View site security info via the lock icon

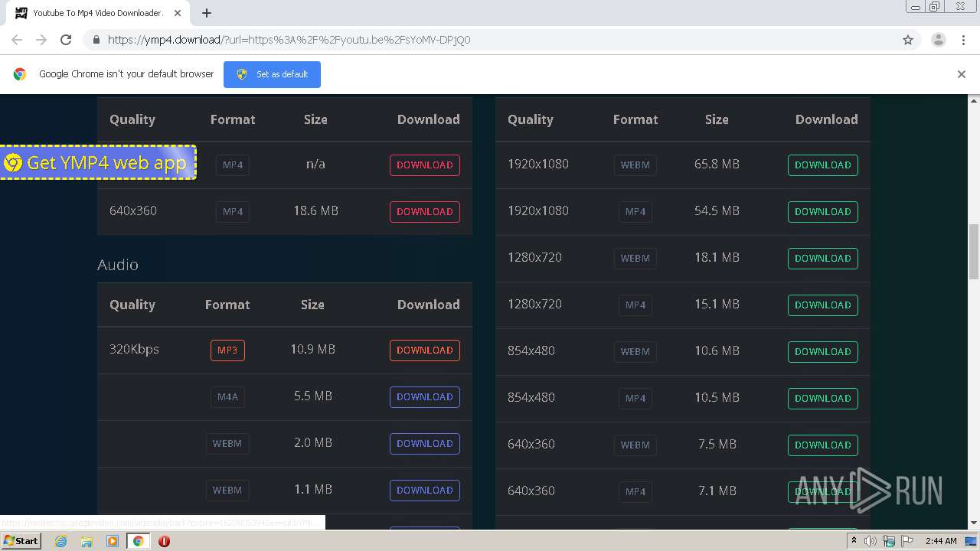[96, 40]
